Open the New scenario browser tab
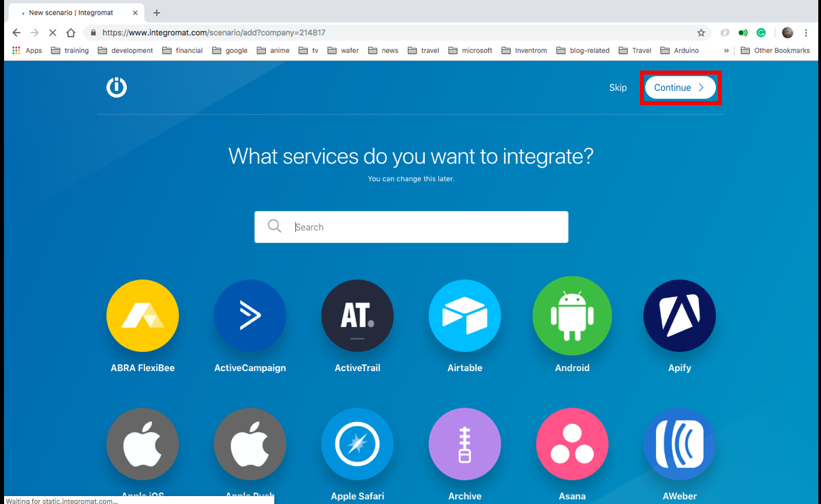 click(71, 13)
